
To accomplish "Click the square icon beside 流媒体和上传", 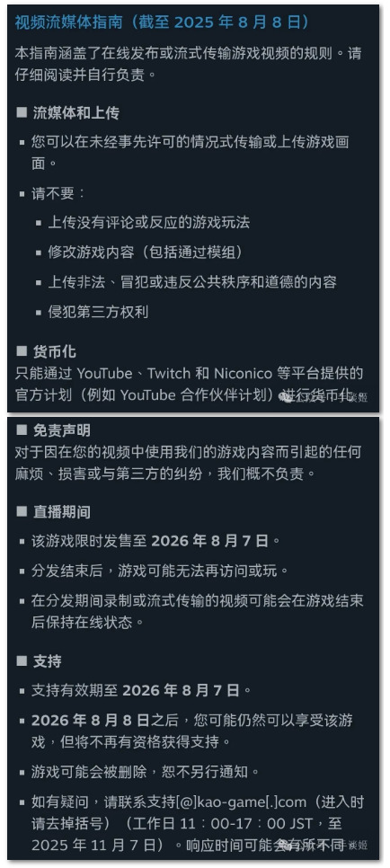I will tap(22, 113).
